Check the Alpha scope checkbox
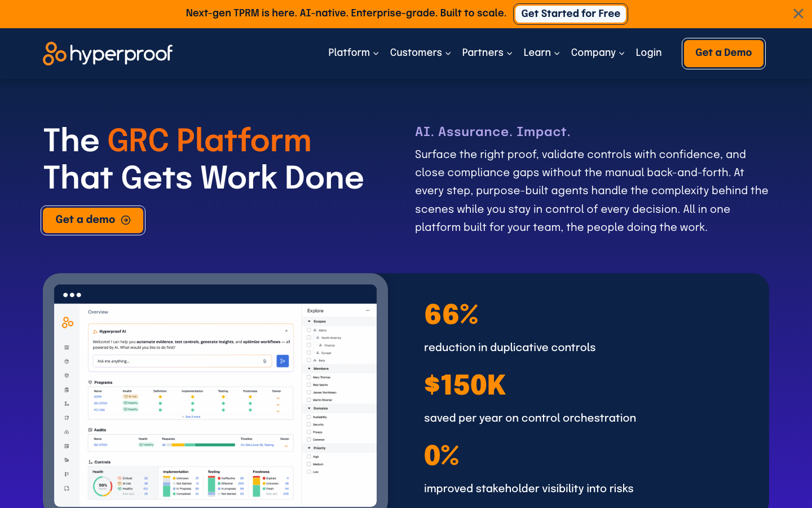Screen dimensions: 812x508 [308, 330]
